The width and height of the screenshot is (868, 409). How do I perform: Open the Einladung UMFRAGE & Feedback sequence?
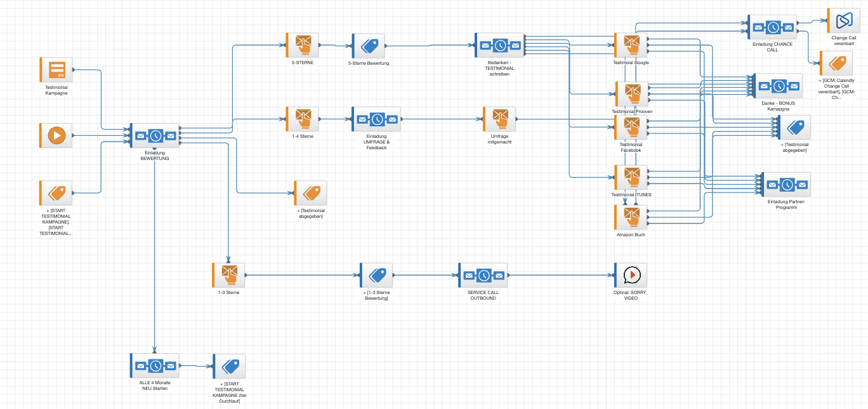point(376,119)
